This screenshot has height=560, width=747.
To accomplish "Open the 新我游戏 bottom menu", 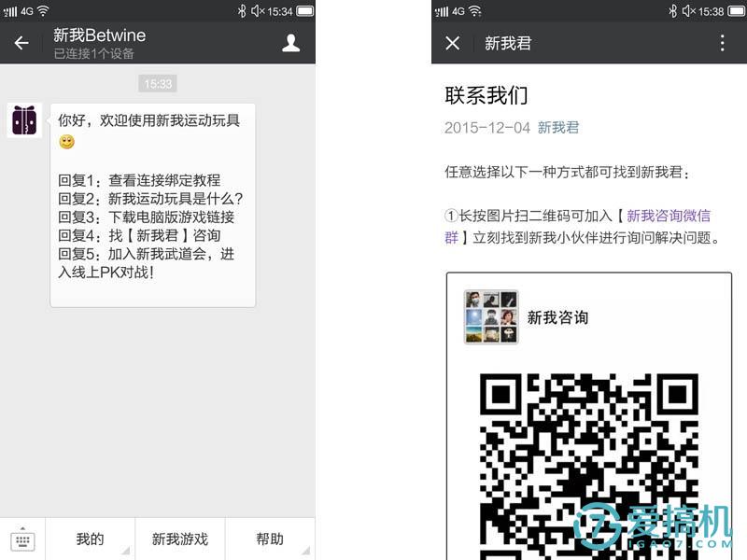I will pos(180,539).
